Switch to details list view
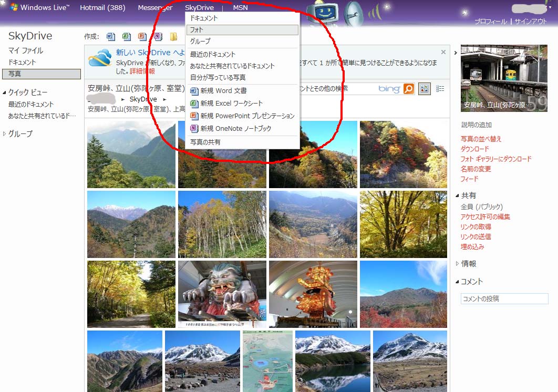The height and width of the screenshot is (392, 558). pyautogui.click(x=440, y=89)
